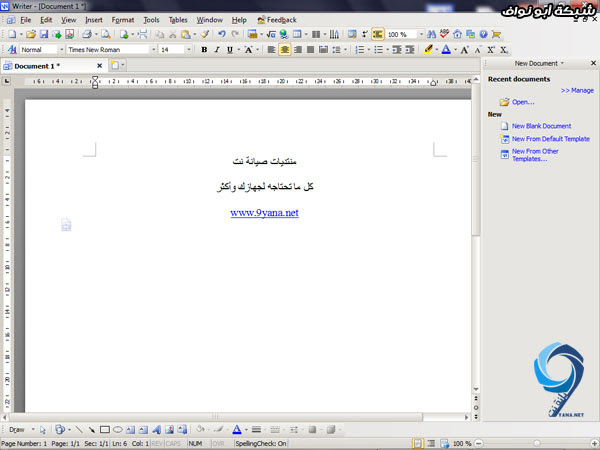
Task: Toggle the highlighted Task Pane button
Action: pos(378,34)
